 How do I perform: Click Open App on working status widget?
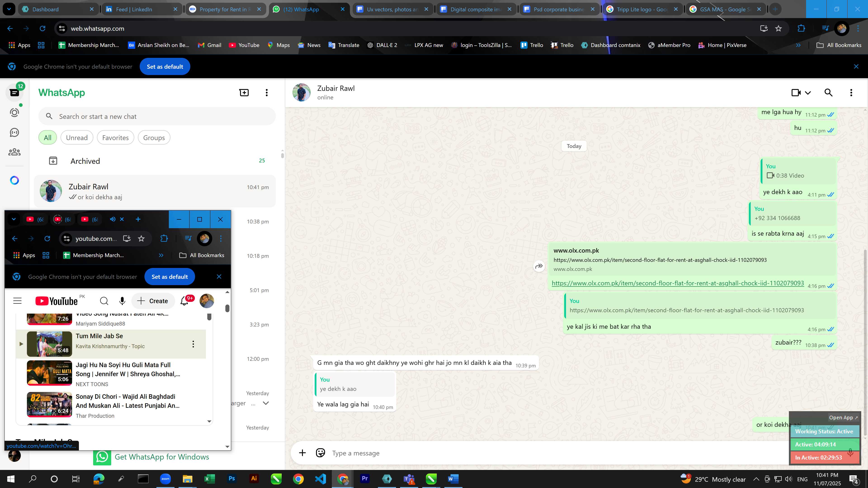coord(843,418)
